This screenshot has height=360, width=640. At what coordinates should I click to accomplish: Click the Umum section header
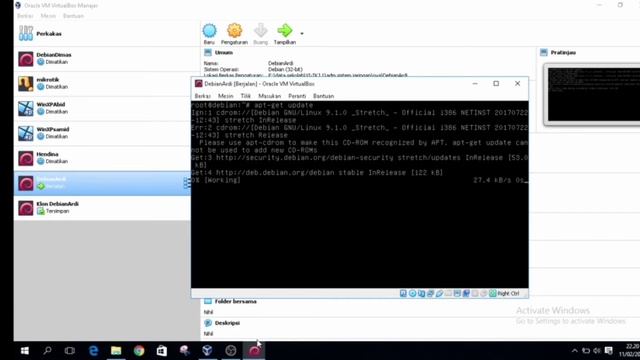coord(224,53)
